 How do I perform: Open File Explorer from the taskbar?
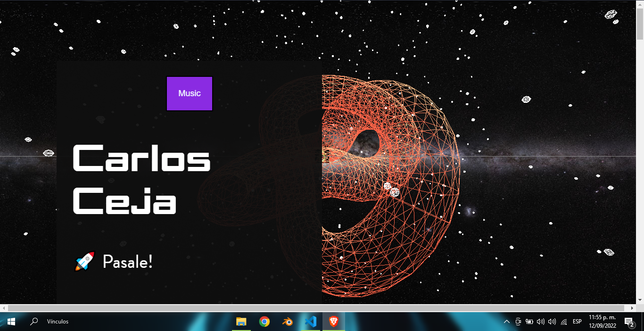241,322
